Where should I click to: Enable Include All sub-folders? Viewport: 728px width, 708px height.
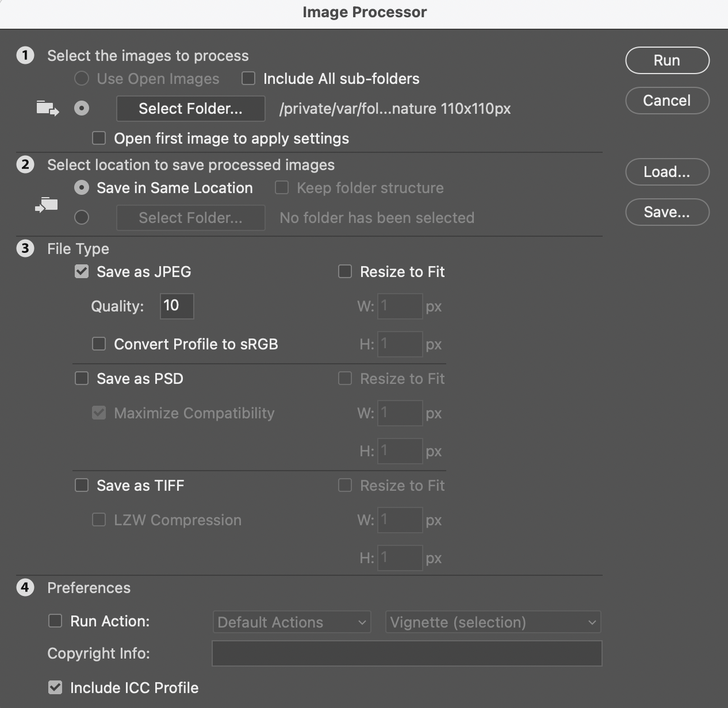click(x=248, y=79)
